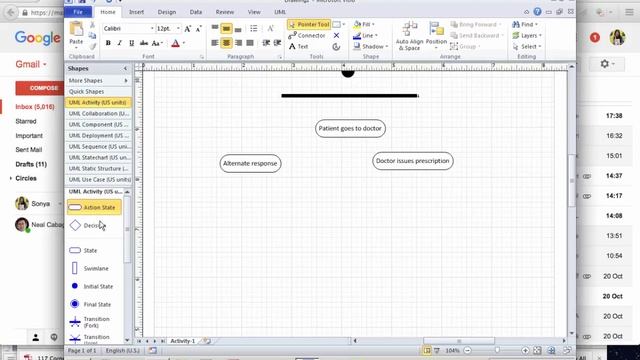
Task: Toggle Strikethrough text formatting
Action: pos(144,43)
